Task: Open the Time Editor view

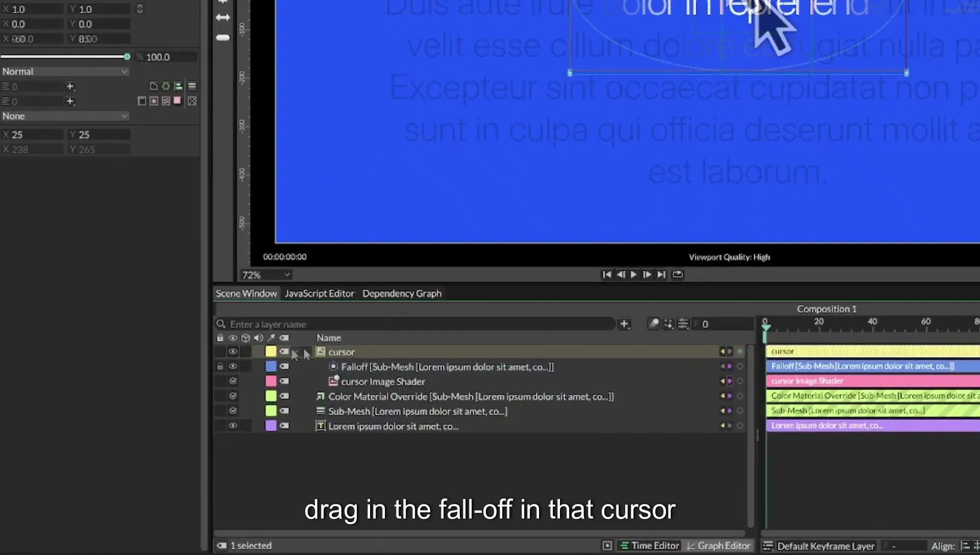Action: pyautogui.click(x=649, y=546)
